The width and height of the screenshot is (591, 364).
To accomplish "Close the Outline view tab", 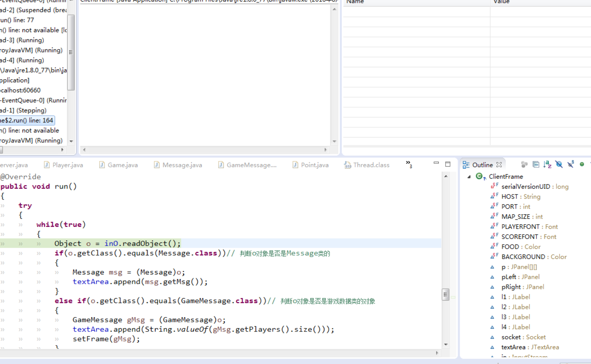I will (499, 165).
